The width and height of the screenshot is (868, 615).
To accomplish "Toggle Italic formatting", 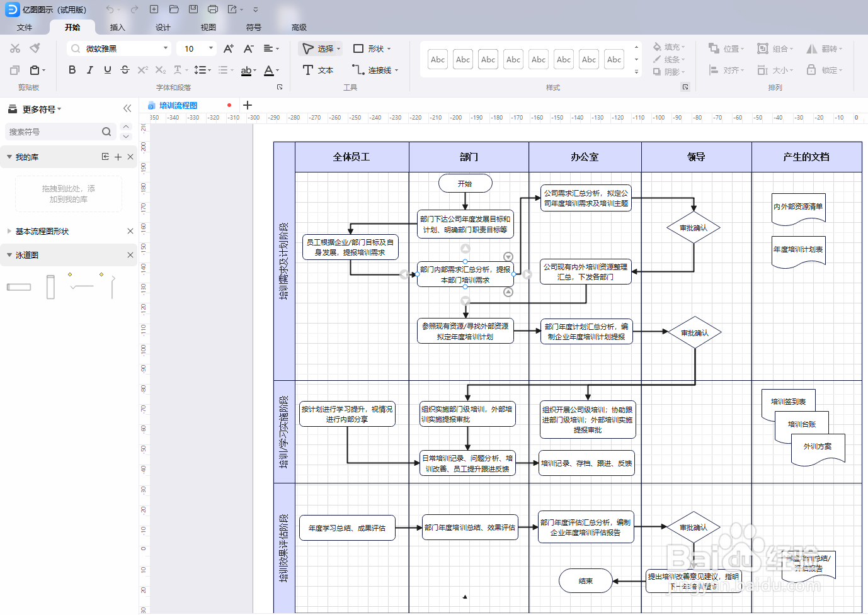I will [89, 70].
